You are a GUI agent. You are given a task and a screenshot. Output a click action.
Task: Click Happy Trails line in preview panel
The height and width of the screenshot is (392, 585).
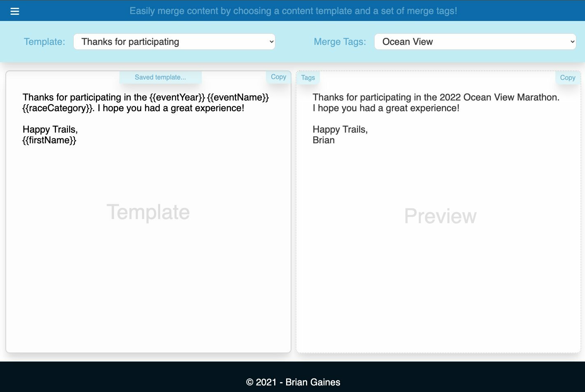(x=340, y=129)
